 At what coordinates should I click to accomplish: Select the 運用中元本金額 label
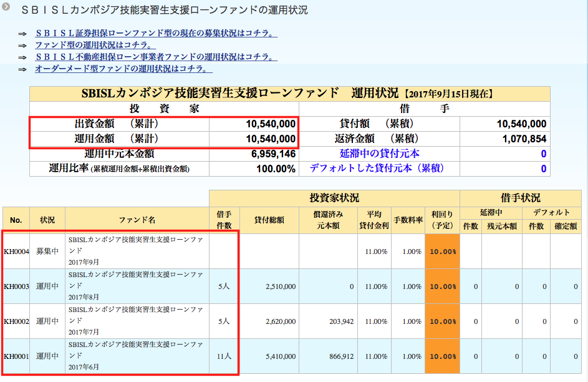(119, 154)
